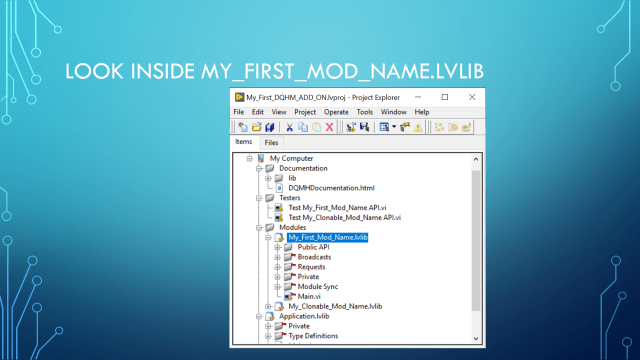The image size is (640, 360).
Task: Select the highlighted My_First_Mod_Name.lvlib item
Action: coord(328,237)
